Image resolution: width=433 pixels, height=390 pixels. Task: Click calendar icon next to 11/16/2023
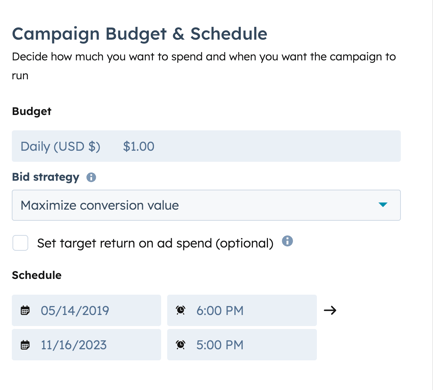point(25,345)
